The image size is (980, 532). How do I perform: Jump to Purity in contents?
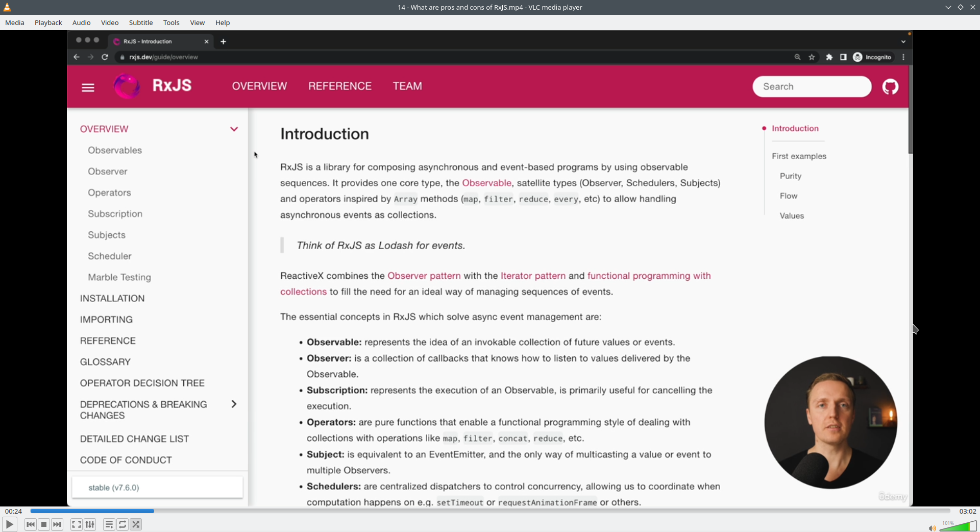[x=791, y=176]
